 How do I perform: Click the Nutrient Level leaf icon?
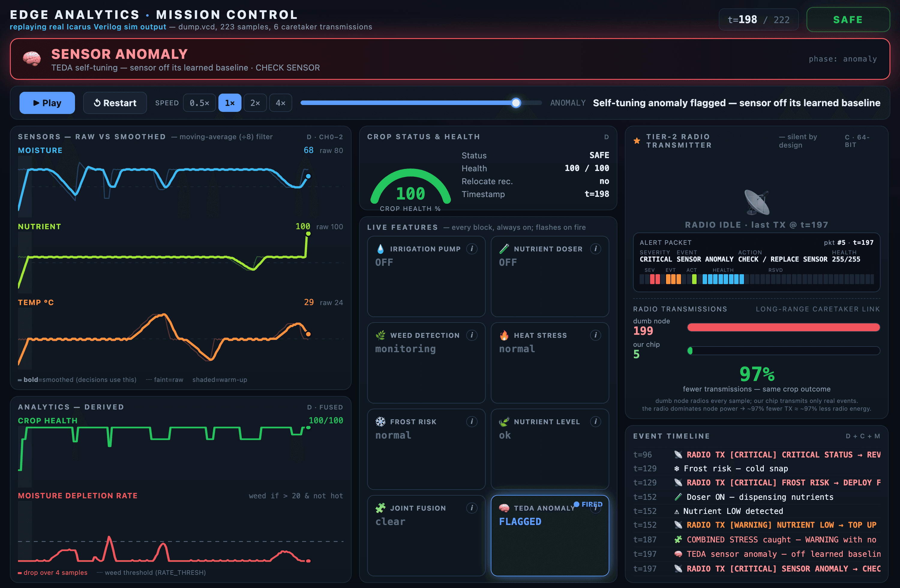click(x=504, y=421)
